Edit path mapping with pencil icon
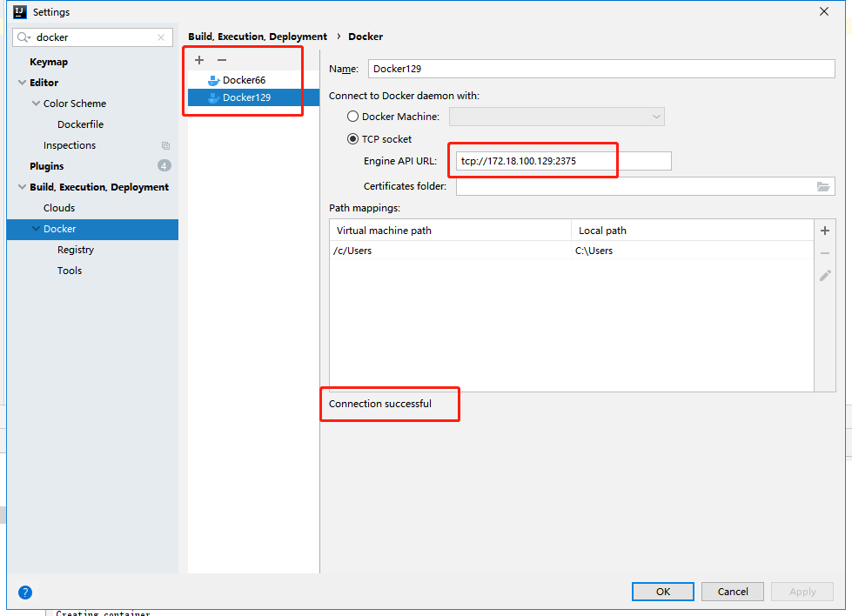Viewport: 852px width, 616px height. (x=825, y=276)
